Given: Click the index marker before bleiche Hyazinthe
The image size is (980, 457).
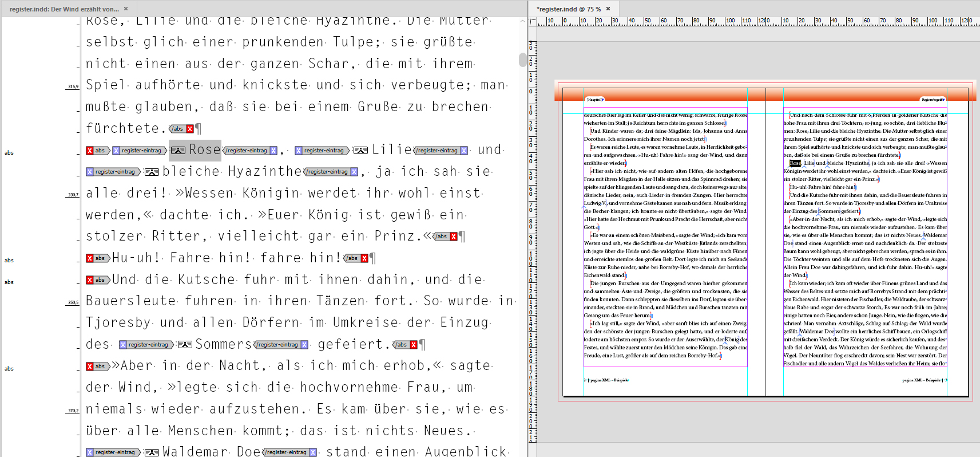Looking at the screenshot, I should pos(152,172).
